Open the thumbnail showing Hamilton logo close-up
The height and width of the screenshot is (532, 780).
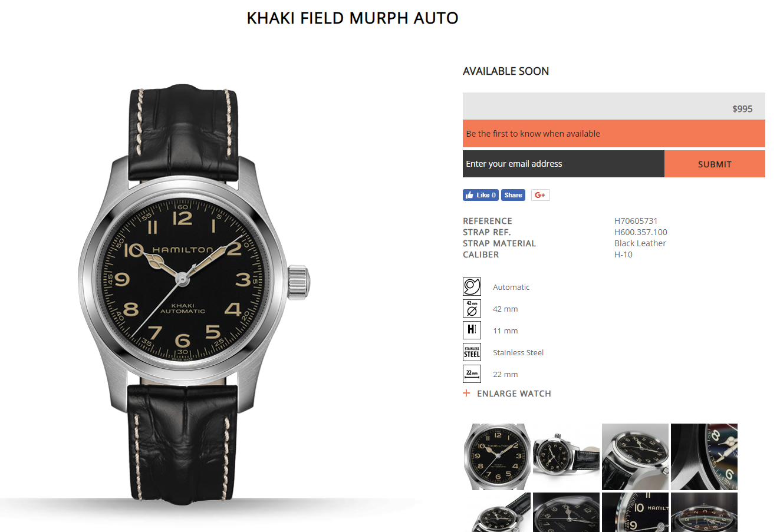click(x=635, y=512)
